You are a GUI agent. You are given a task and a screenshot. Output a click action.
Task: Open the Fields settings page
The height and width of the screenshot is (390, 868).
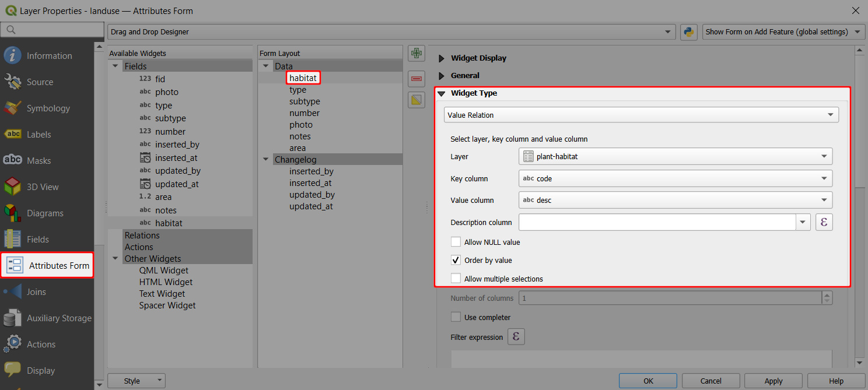(47, 240)
